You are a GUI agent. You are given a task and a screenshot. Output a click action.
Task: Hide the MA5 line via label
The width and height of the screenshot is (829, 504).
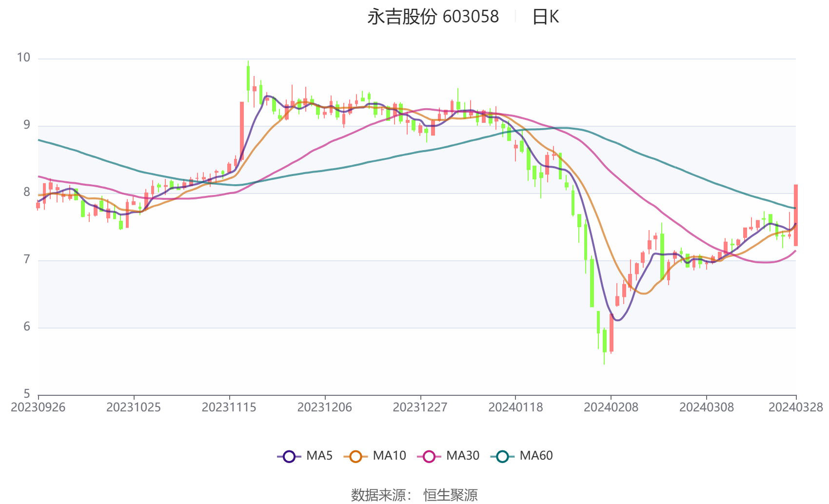point(319,456)
